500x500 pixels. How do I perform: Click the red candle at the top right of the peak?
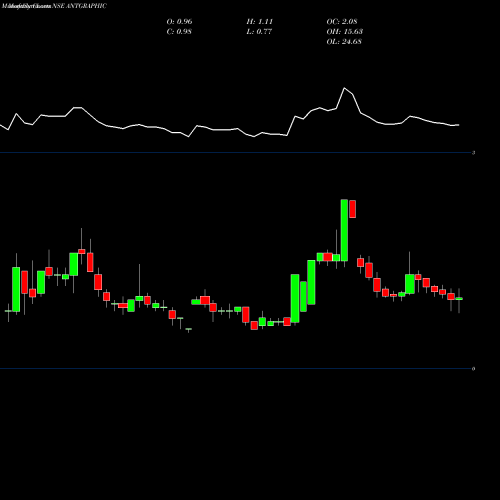(x=352, y=209)
